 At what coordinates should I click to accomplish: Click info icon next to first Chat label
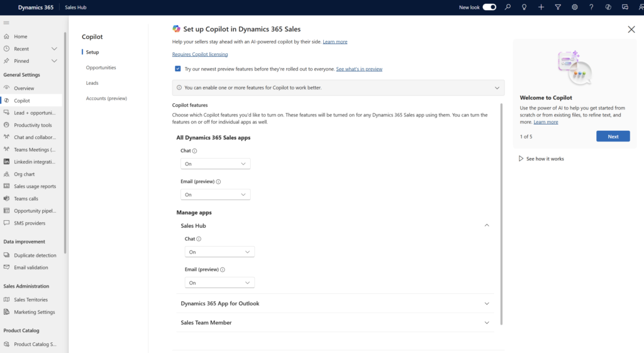click(195, 151)
